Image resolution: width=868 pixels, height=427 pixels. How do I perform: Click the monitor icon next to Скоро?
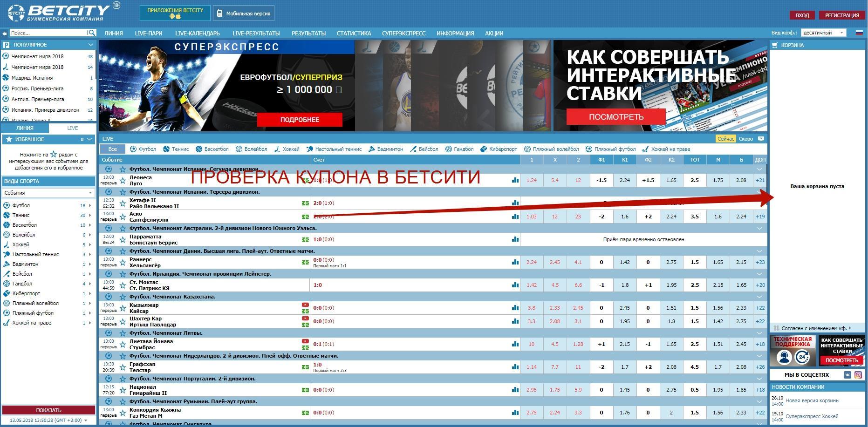(x=761, y=139)
